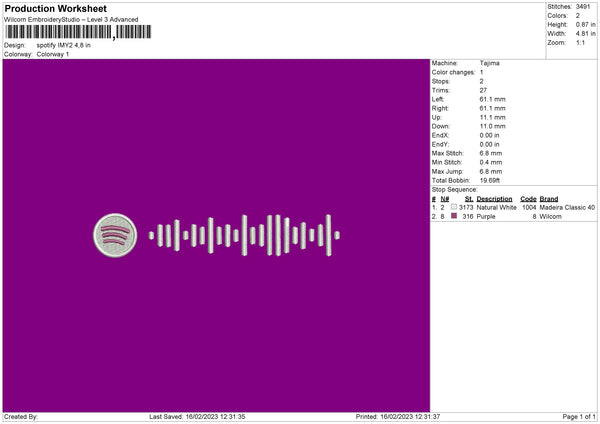The image size is (600, 424).
Task: Click the Code column header
Action: coord(528,199)
